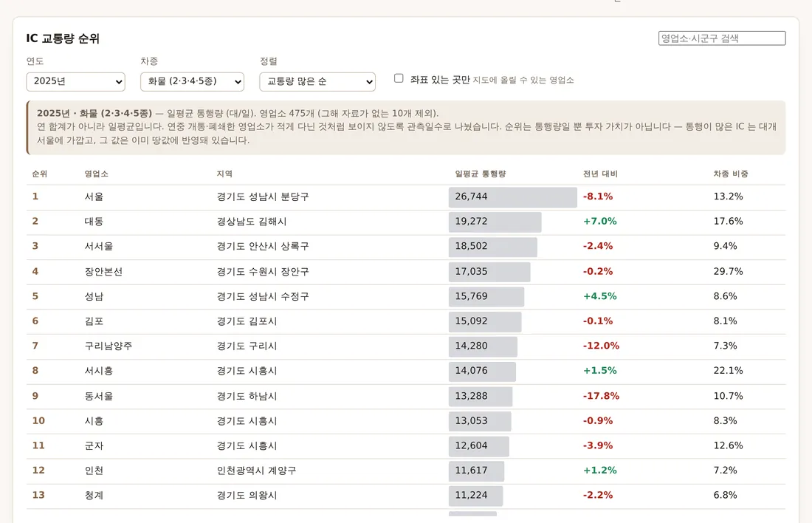This screenshot has height=523, width=812.
Task: Click the 경상남도 김해시 region cell
Action: point(251,222)
